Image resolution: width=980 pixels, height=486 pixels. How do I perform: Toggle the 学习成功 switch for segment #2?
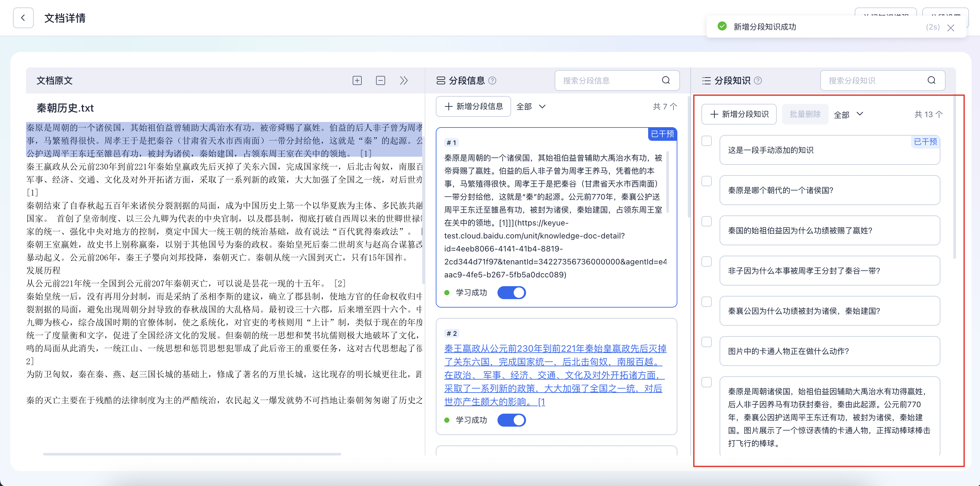pos(511,420)
